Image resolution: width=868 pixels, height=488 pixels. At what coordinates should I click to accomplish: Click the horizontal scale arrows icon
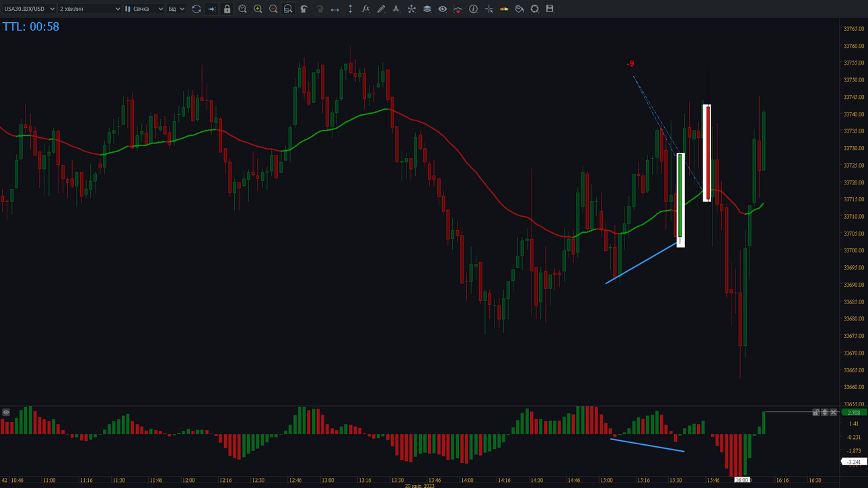[x=334, y=9]
